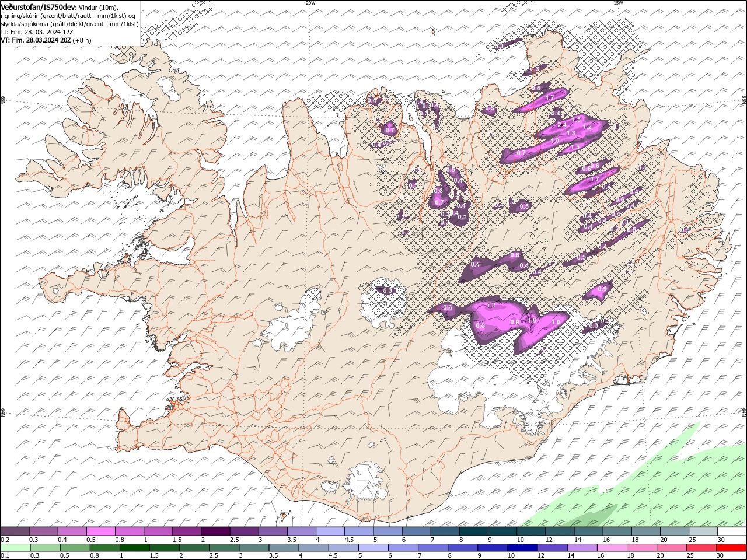
Task: Click the 'rigning/skúrir (grænt/blátt/rautt' legend description line
Action: point(68,15)
